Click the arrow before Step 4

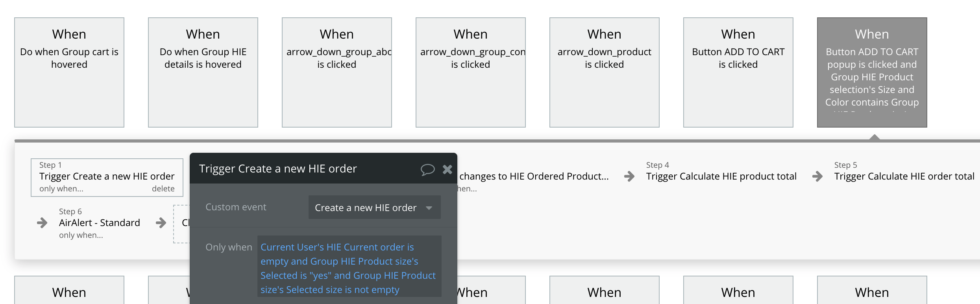pyautogui.click(x=629, y=176)
